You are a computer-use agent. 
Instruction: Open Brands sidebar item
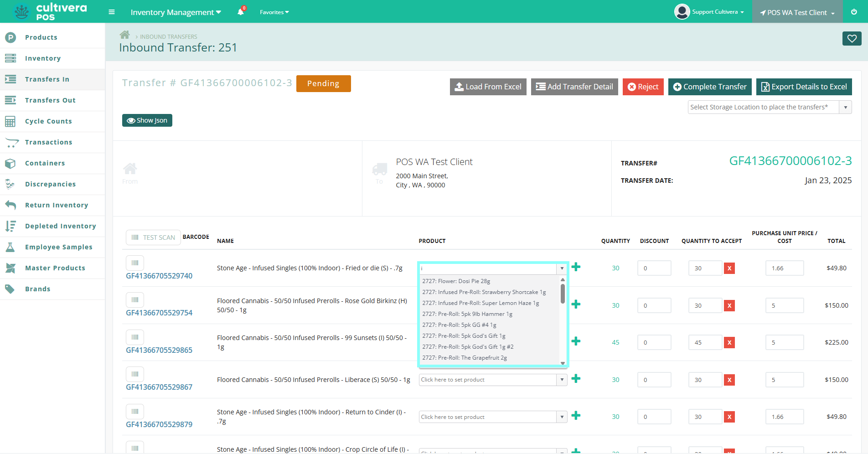point(52,289)
